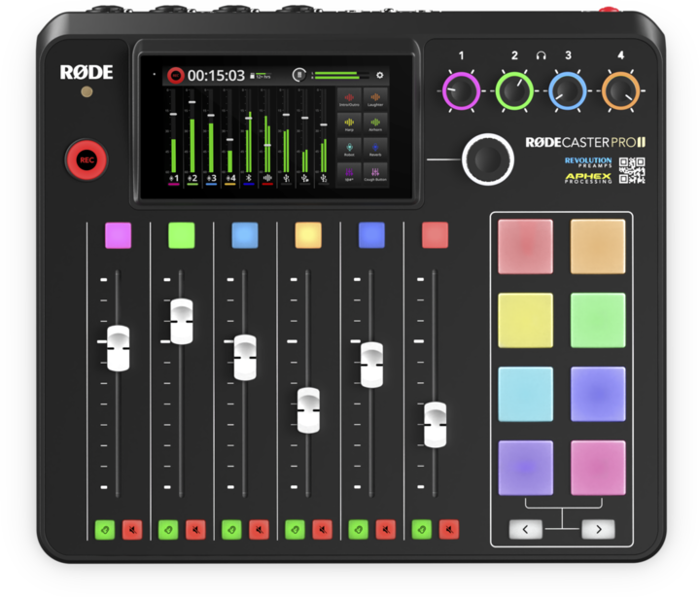This screenshot has height=597, width=700.
Task: Go to previous pad bank with left arrow
Action: (525, 530)
